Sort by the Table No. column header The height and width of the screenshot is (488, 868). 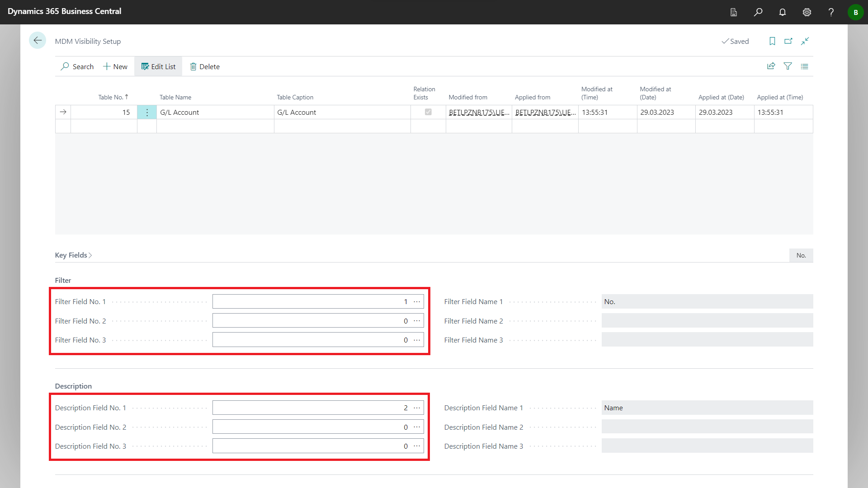tap(113, 97)
